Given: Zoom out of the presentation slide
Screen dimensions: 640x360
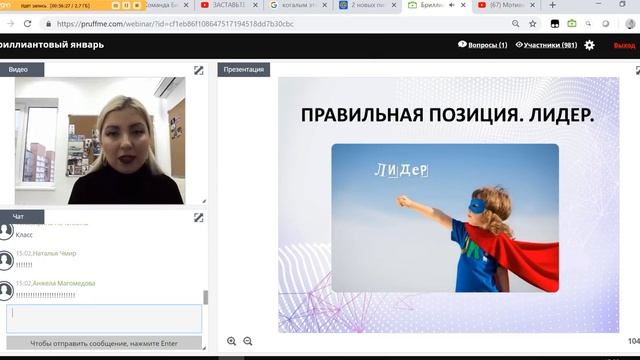Looking at the screenshot, I should pos(248,341).
